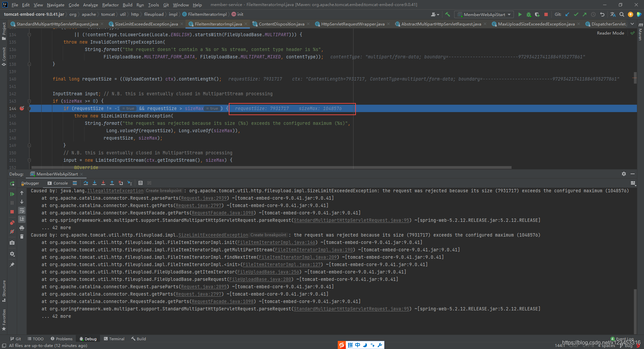Switch to the ContentDisposition.java tab
The image size is (644, 349).
click(282, 24)
